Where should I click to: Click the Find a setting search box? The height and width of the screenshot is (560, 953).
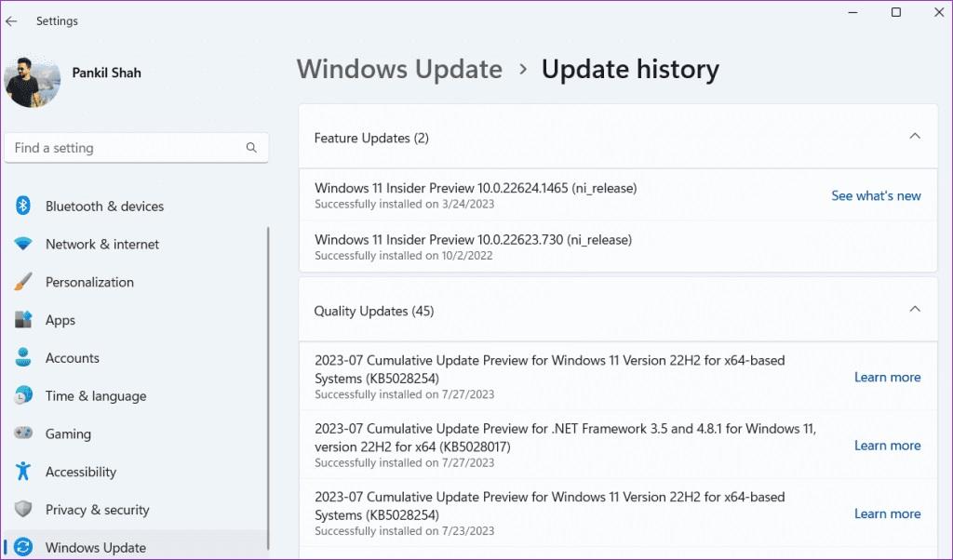[x=136, y=148]
